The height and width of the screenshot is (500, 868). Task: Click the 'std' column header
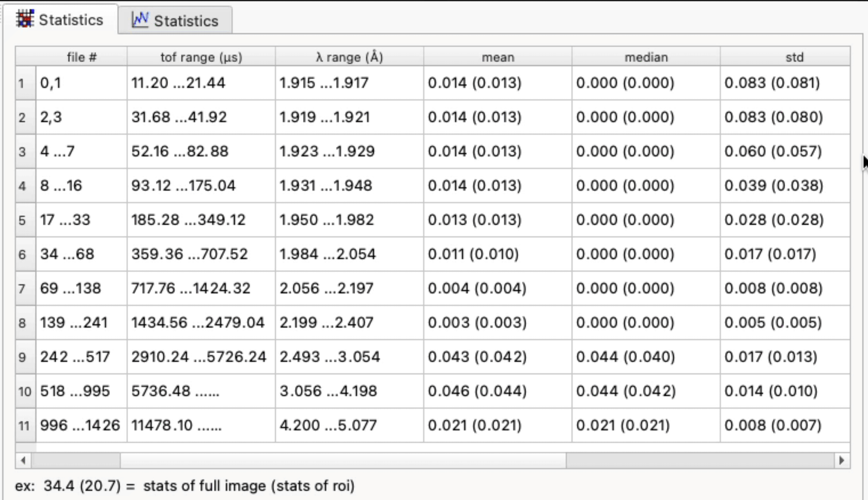[794, 57]
